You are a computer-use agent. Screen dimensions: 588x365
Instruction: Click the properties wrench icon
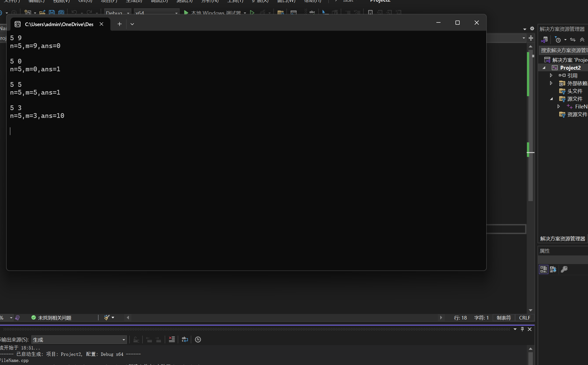tap(564, 269)
